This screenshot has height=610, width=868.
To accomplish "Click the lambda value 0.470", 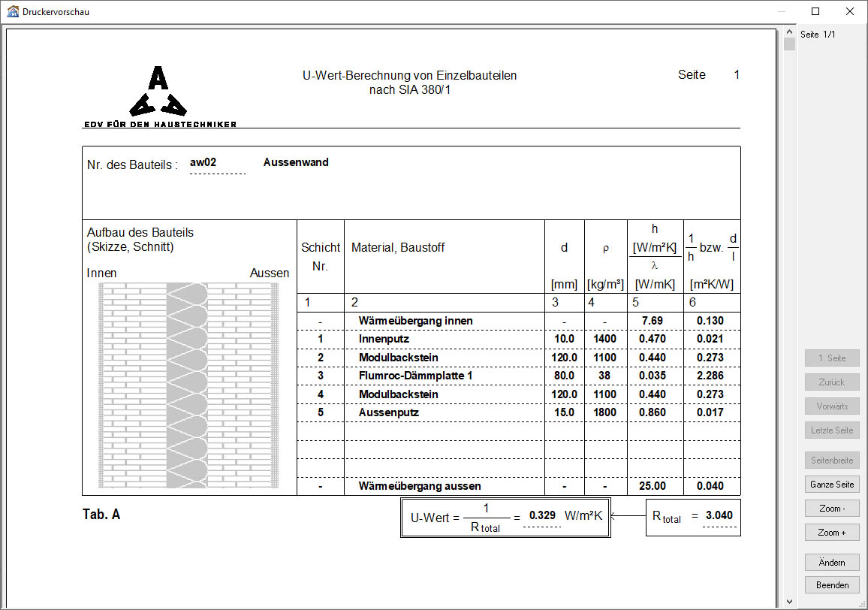I will (x=652, y=339).
